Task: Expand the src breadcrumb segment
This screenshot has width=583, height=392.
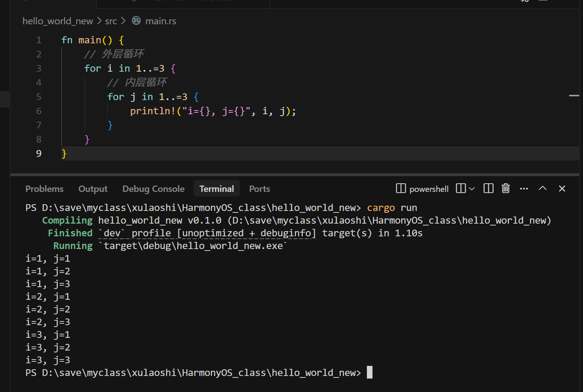Action: pyautogui.click(x=111, y=21)
